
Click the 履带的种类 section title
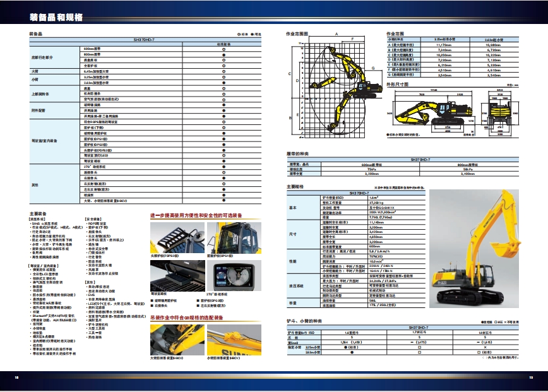(x=297, y=154)
